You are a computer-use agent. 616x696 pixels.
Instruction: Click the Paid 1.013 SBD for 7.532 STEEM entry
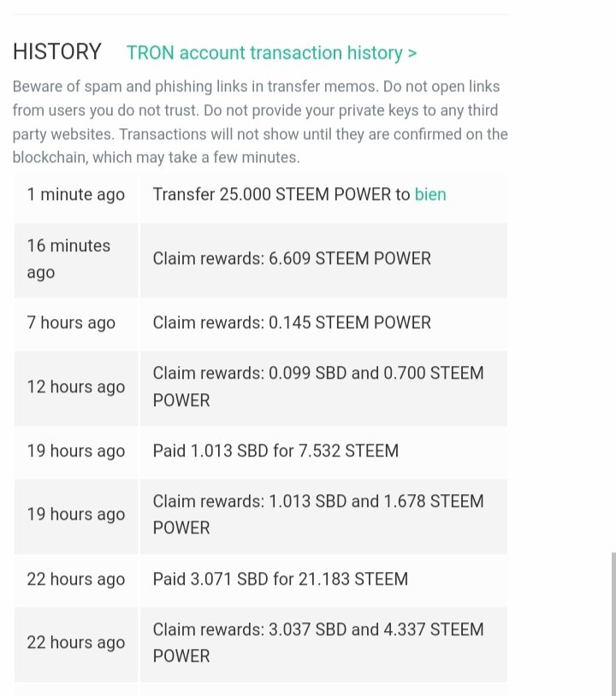[x=275, y=451]
